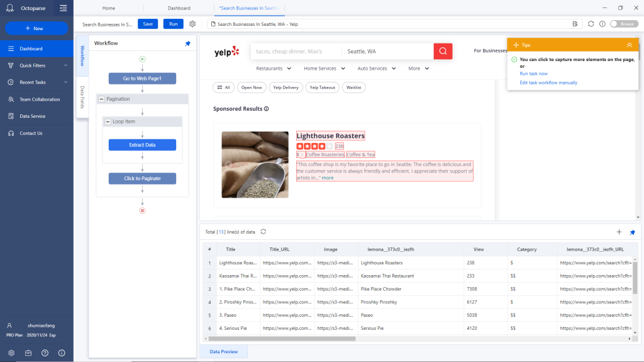Click the Yelp Takeout filter chip
Screen dimensions: 644x362
(323, 88)
